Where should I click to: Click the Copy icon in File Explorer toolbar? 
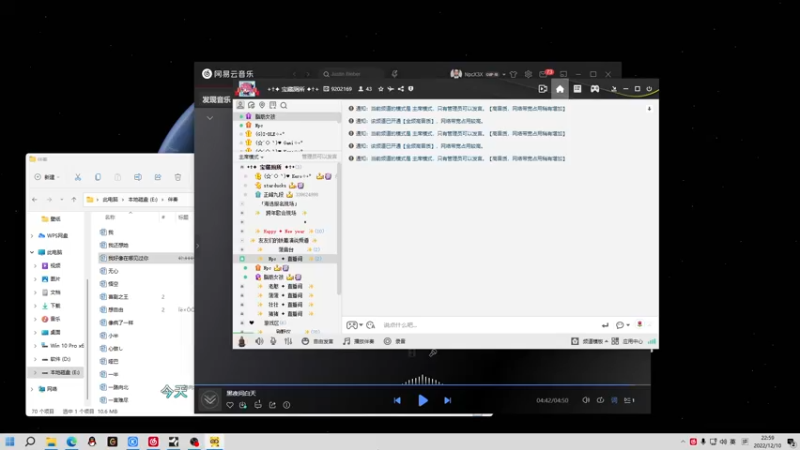point(98,177)
